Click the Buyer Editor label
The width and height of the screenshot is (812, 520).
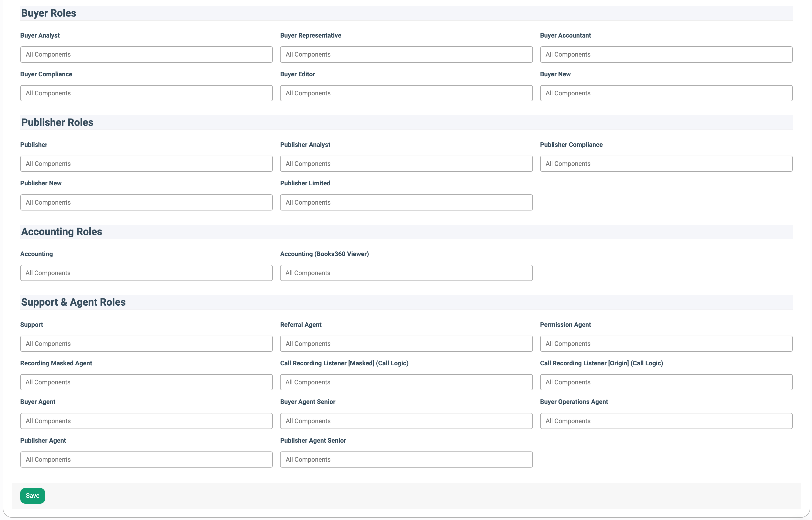(x=297, y=74)
